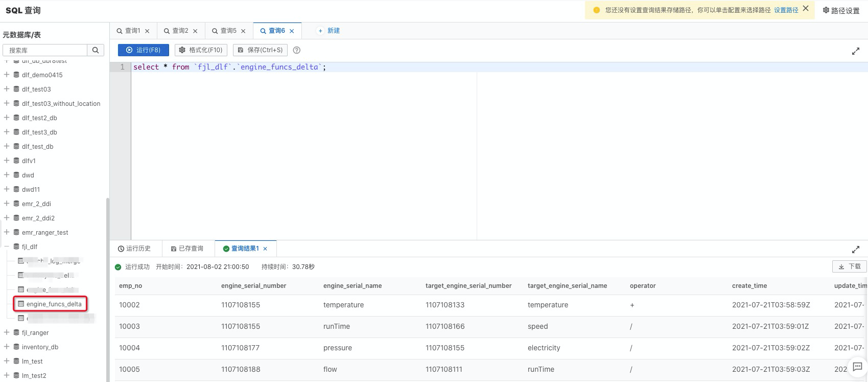Switch to the 查询5 tab
This screenshot has height=382, width=868.
pos(224,31)
